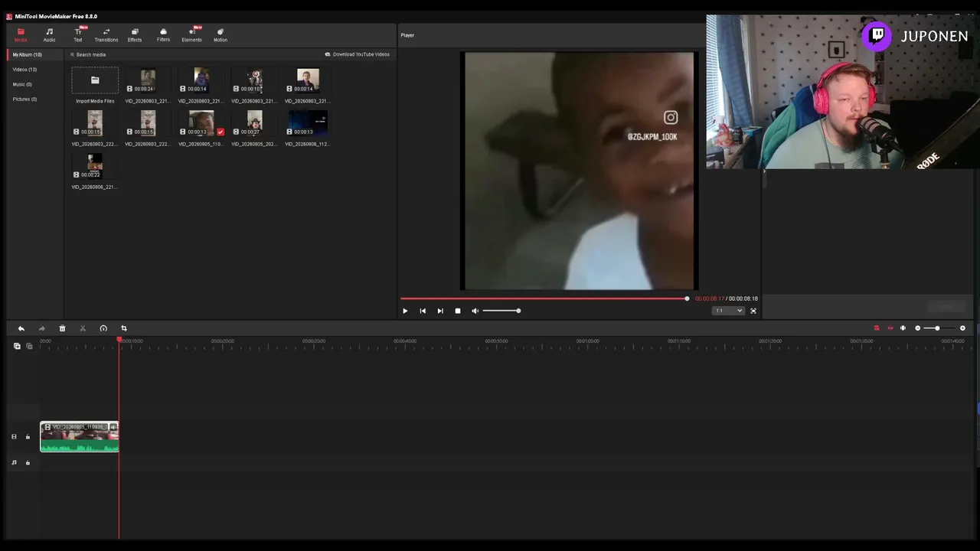Click the Crop tool icon
Image resolution: width=980 pixels, height=551 pixels.
[124, 328]
